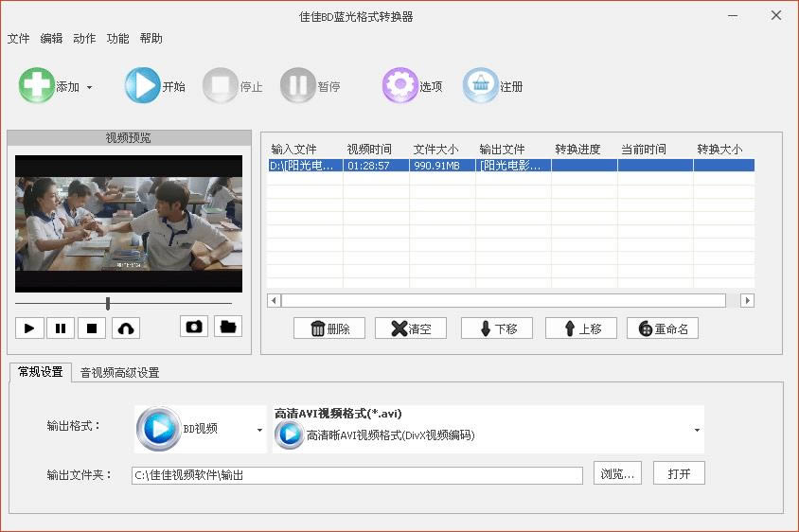Open the 功能 menu
Screen dimensions: 799x532
(117, 39)
